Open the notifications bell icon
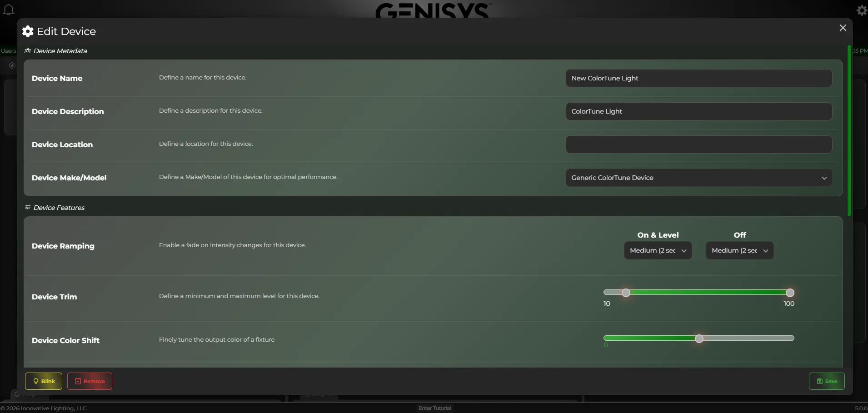This screenshot has height=413, width=868. [x=9, y=10]
